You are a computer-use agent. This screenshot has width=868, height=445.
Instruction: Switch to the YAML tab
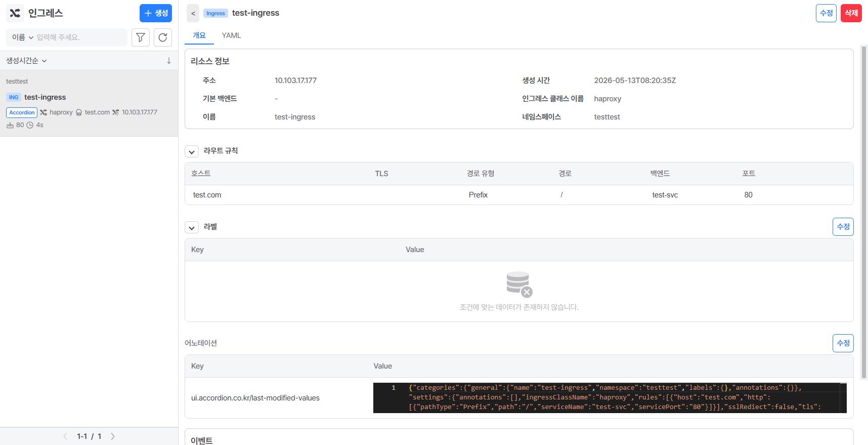click(x=231, y=35)
